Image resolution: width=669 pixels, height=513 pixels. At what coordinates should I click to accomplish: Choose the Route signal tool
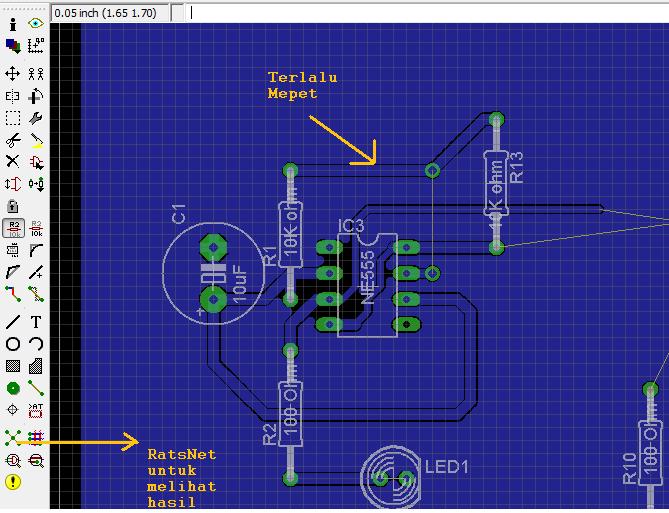tap(13, 294)
